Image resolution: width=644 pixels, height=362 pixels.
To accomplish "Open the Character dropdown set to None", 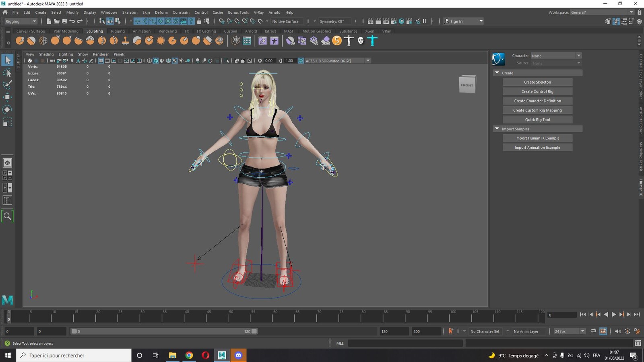I will coord(556,56).
